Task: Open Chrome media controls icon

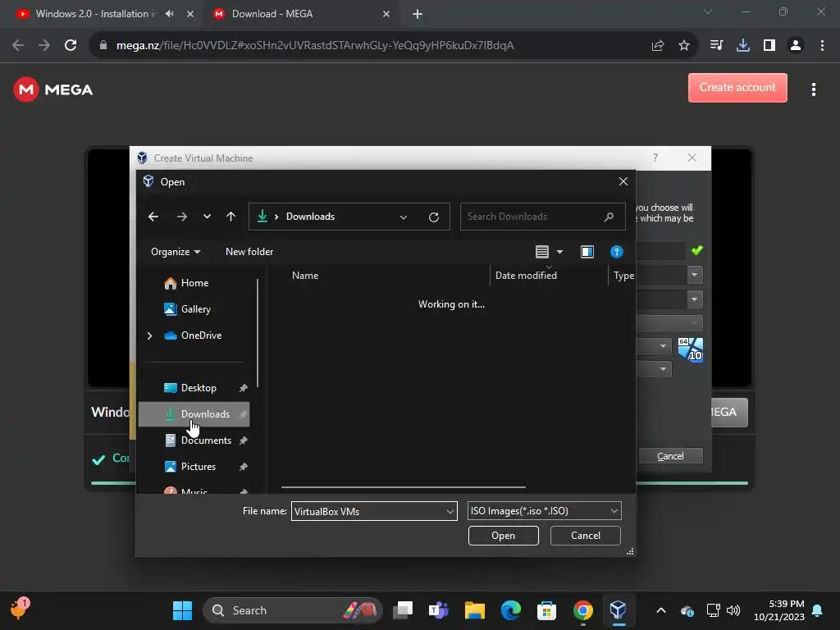Action: click(x=716, y=46)
